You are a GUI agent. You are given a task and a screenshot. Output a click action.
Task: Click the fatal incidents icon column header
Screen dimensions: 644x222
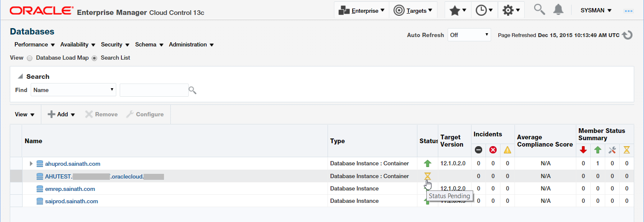click(x=478, y=150)
